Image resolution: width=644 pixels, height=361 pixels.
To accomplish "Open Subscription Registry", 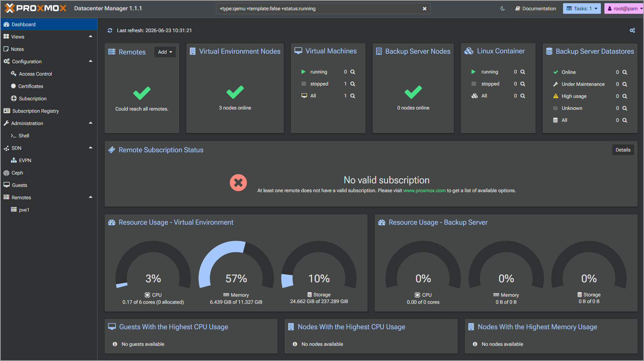I will (x=49, y=111).
